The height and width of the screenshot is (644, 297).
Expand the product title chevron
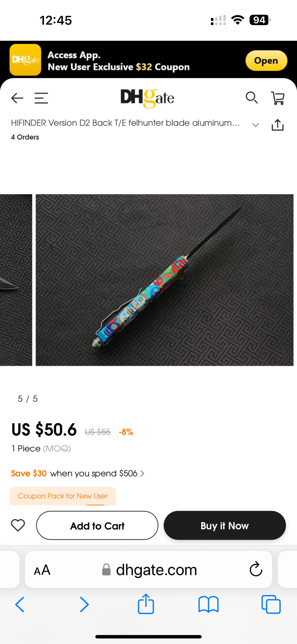point(255,125)
